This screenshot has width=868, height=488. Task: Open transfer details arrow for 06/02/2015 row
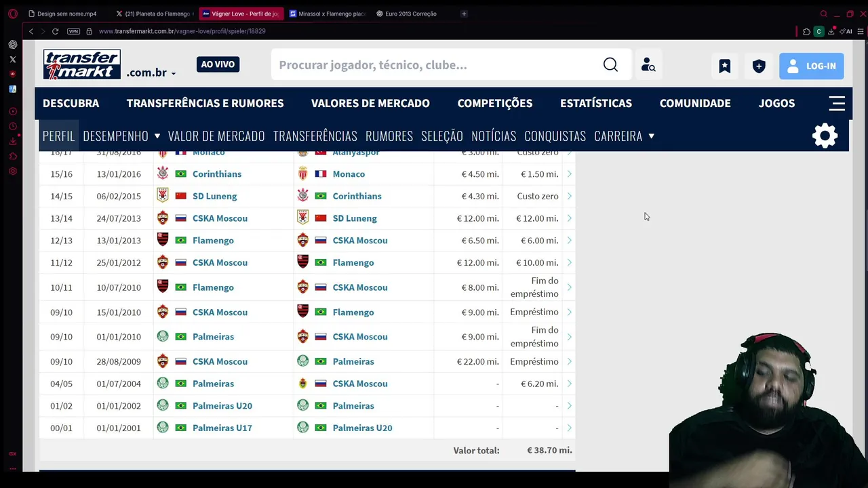coord(569,196)
